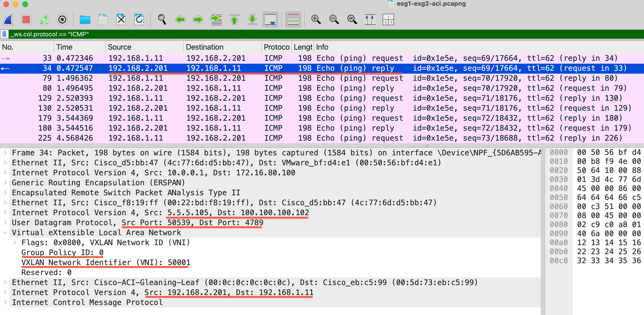Sort packets by Source column
Image resolution: width=644 pixels, height=315 pixels.
pyautogui.click(x=145, y=47)
